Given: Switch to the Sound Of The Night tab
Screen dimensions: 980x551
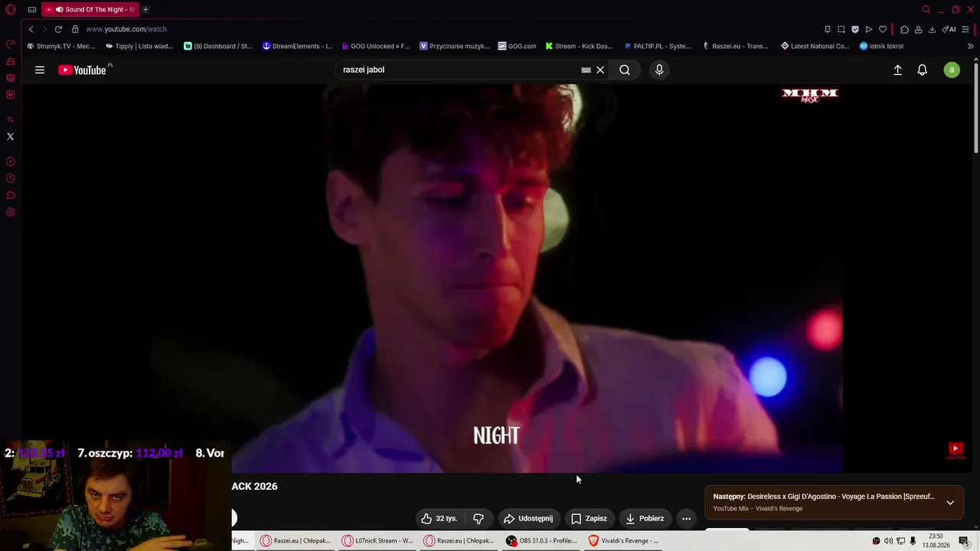Looking at the screenshot, I should tap(90, 10).
